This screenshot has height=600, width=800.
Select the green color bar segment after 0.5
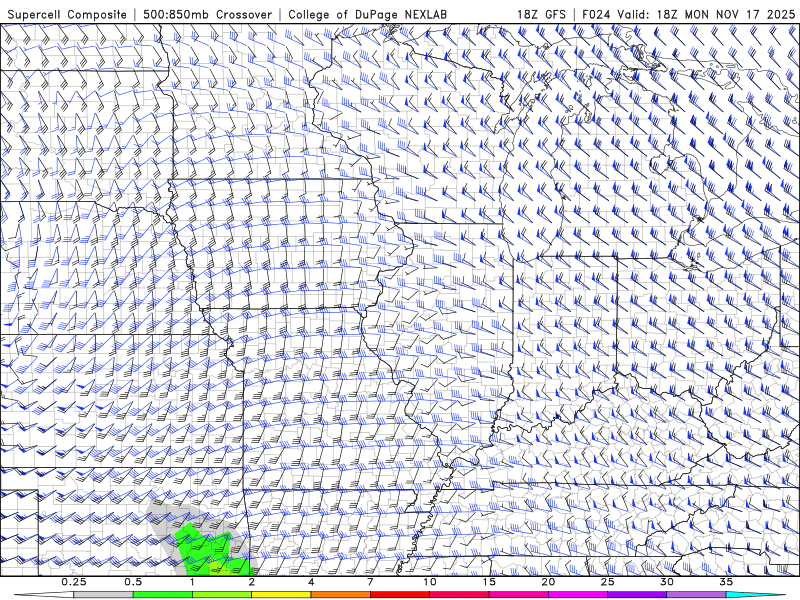[163, 595]
